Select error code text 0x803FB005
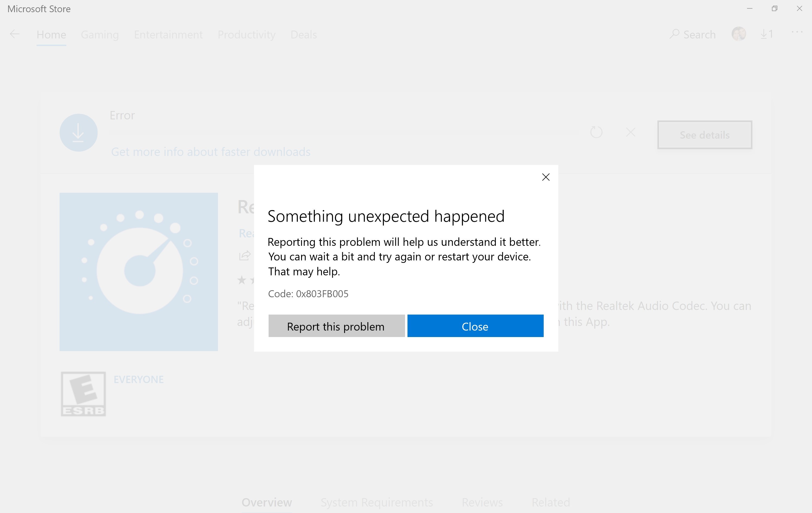Screen dimensions: 812x513 (322, 293)
